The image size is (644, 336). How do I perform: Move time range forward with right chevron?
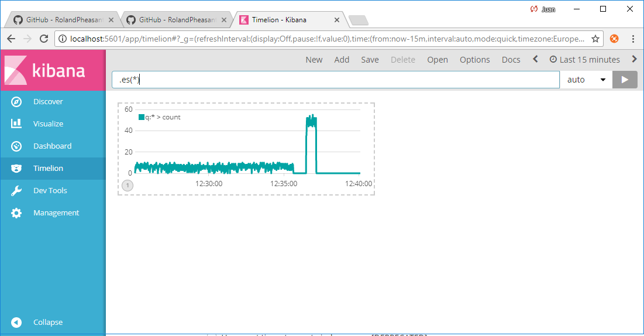634,59
